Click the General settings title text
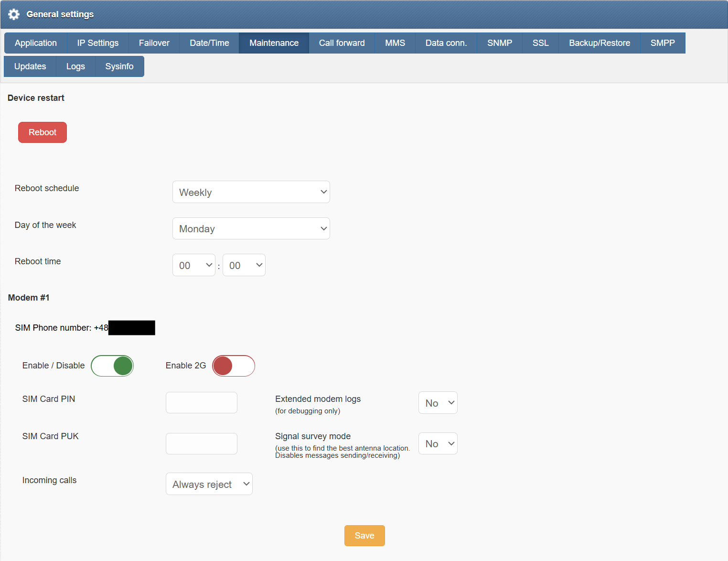This screenshot has height=561, width=728. tap(60, 14)
